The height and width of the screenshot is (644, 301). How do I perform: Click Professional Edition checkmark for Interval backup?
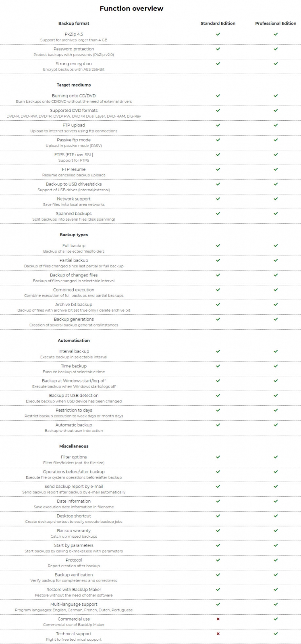276,351
